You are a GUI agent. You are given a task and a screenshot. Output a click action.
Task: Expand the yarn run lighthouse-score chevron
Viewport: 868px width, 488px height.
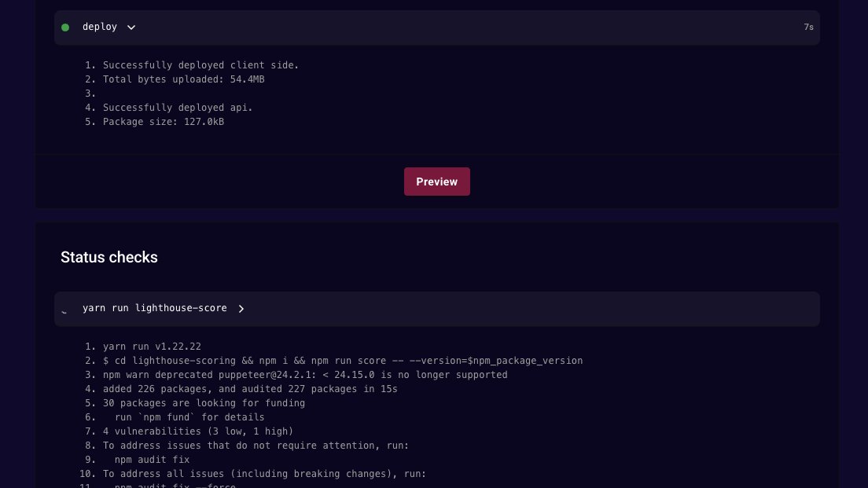pos(241,309)
